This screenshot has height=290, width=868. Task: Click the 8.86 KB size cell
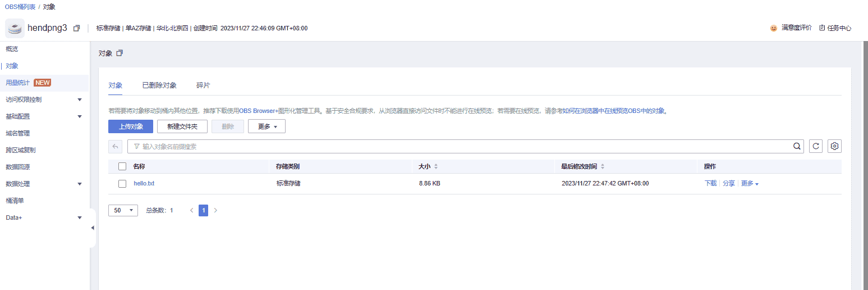(x=430, y=183)
